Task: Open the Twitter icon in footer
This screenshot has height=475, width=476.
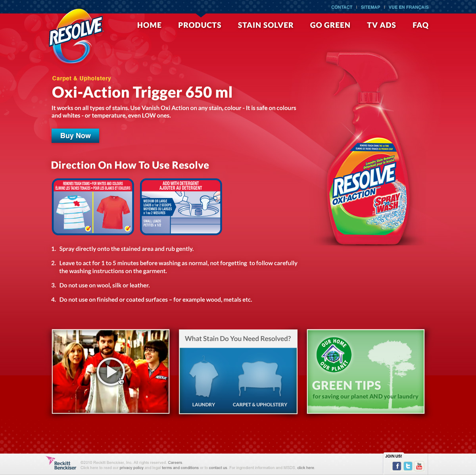Action: pyautogui.click(x=408, y=466)
